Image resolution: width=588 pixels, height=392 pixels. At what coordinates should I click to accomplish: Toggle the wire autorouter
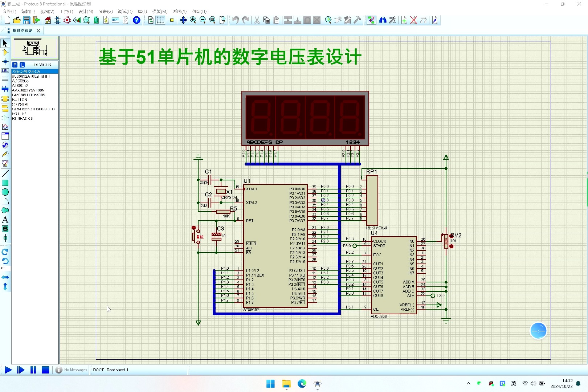click(x=371, y=20)
